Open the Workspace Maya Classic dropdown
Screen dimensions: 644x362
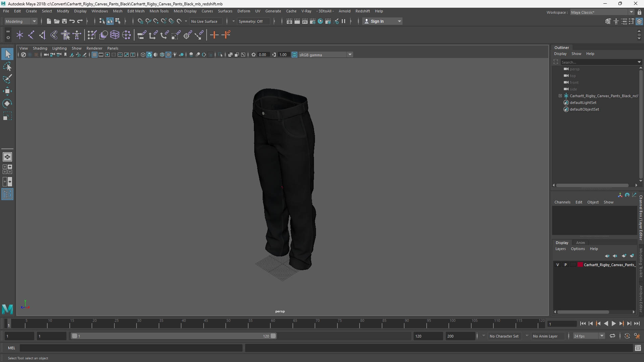click(x=602, y=12)
